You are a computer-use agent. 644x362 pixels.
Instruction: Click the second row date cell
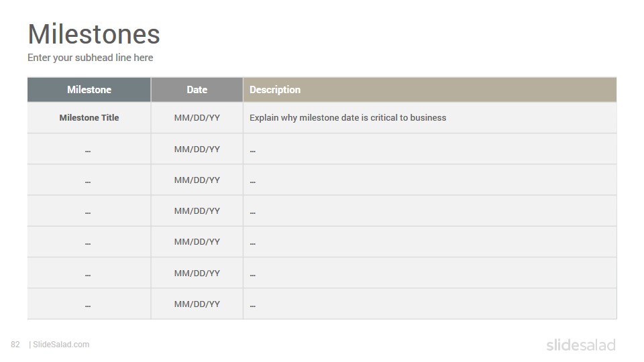pos(197,149)
